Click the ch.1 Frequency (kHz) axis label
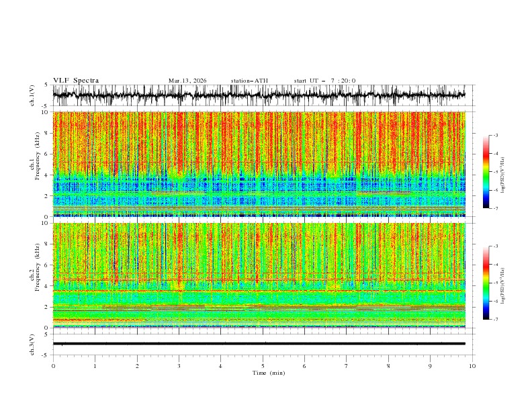 coord(35,164)
